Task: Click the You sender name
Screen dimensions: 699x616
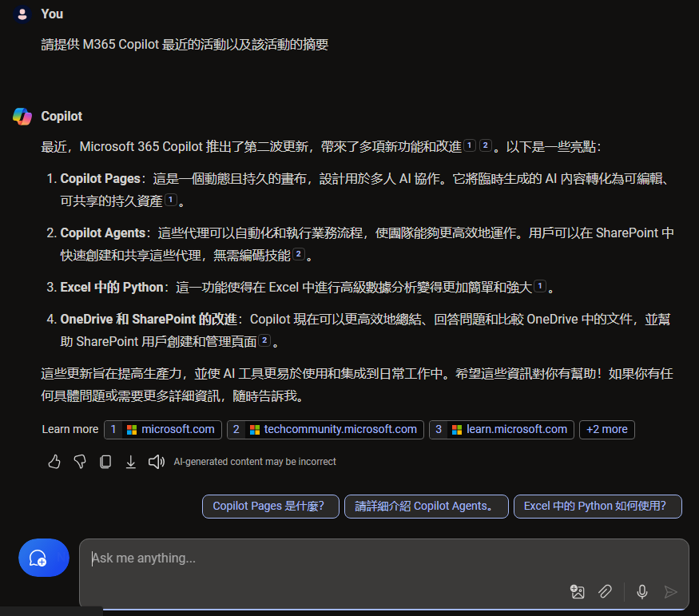Action: pos(52,14)
